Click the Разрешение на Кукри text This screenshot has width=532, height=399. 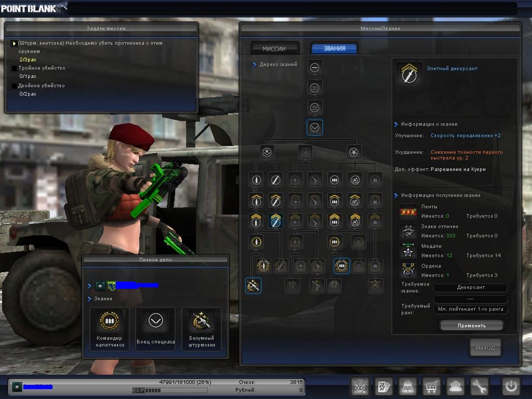(458, 169)
